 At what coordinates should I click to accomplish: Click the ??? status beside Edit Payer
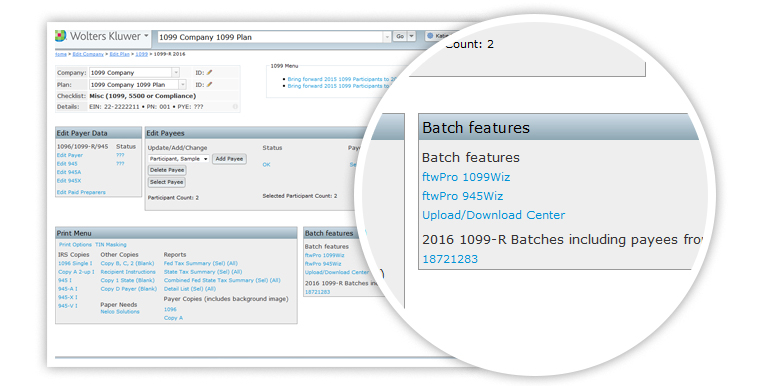point(120,155)
